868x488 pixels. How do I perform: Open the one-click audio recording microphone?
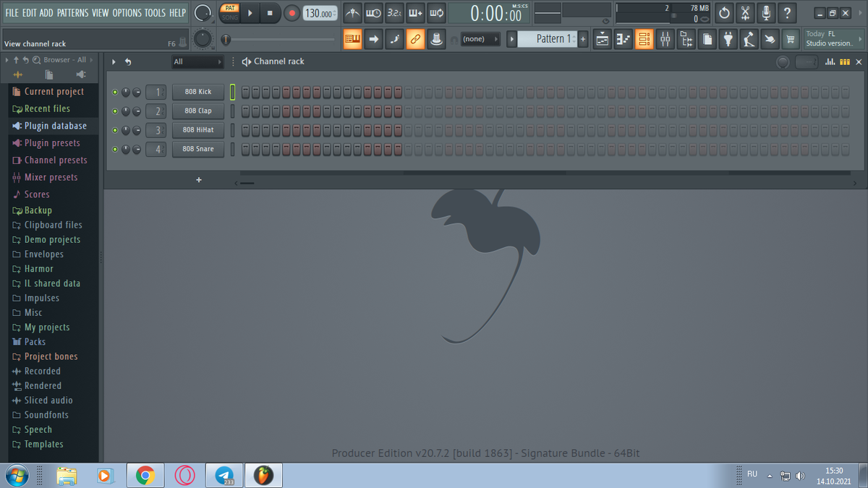[766, 13]
